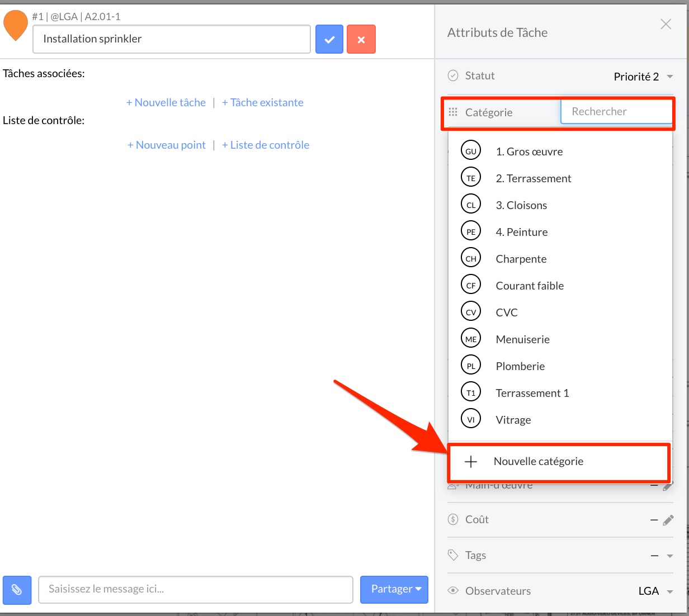Confirm task title with blue checkmark button
The width and height of the screenshot is (689, 616).
pos(329,39)
